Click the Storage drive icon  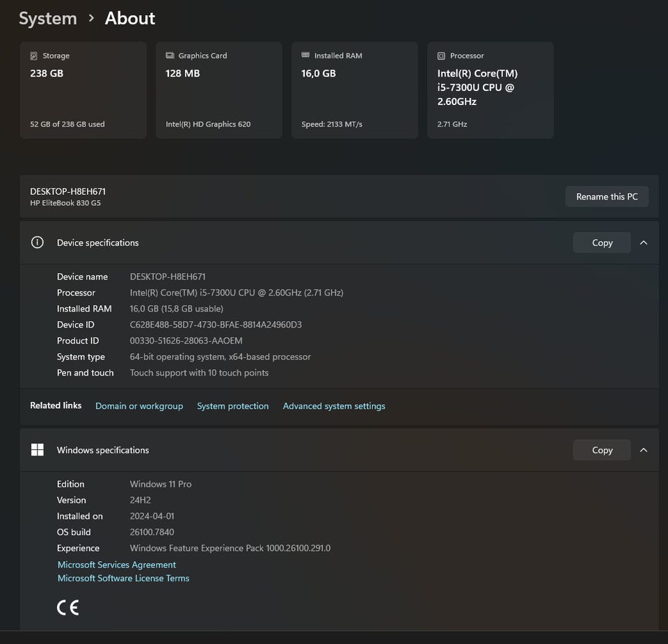point(33,56)
